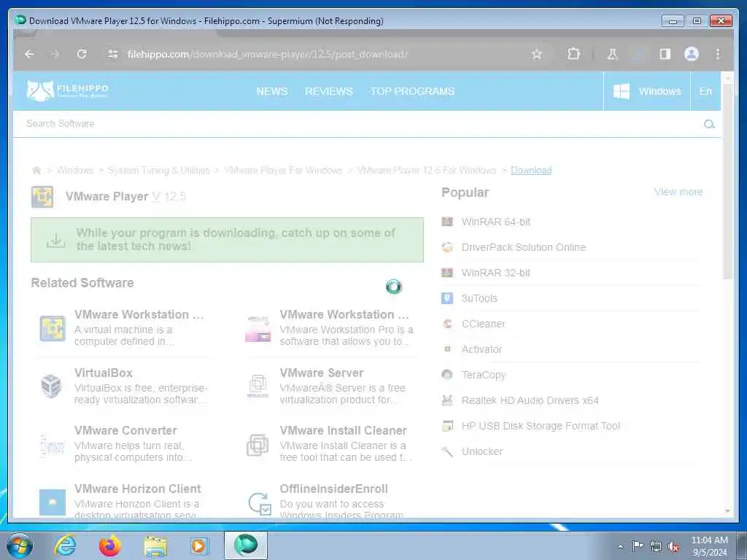747x560 pixels.
Task: Open Windows Explorer folder on taskbar
Action: coord(155,547)
